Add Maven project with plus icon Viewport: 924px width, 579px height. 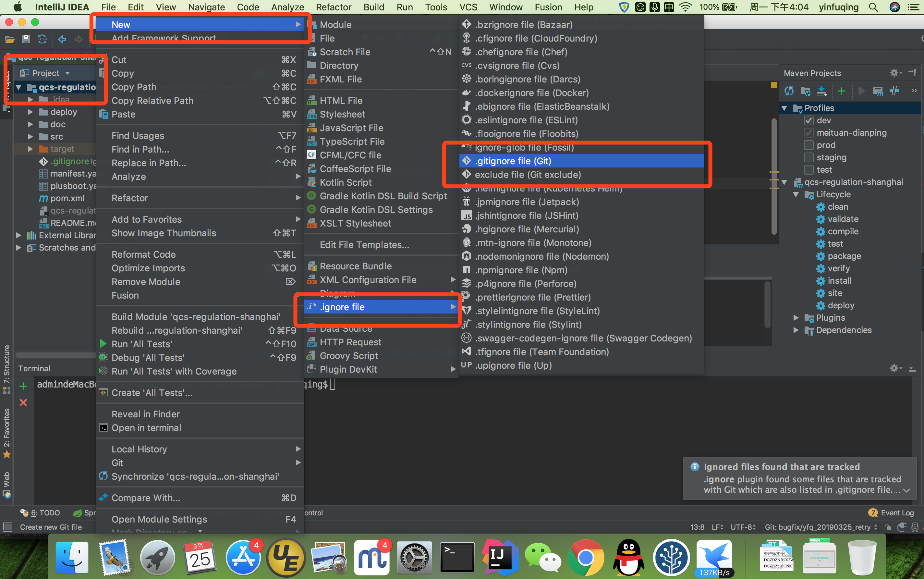841,91
